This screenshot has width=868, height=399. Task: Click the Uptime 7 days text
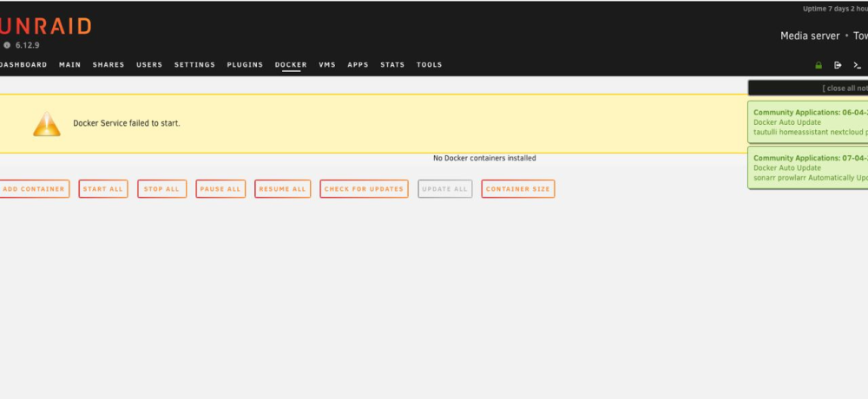[835, 9]
